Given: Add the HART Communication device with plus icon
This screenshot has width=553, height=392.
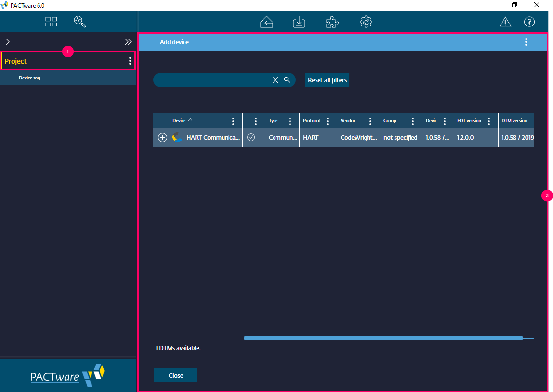Looking at the screenshot, I should pos(163,137).
